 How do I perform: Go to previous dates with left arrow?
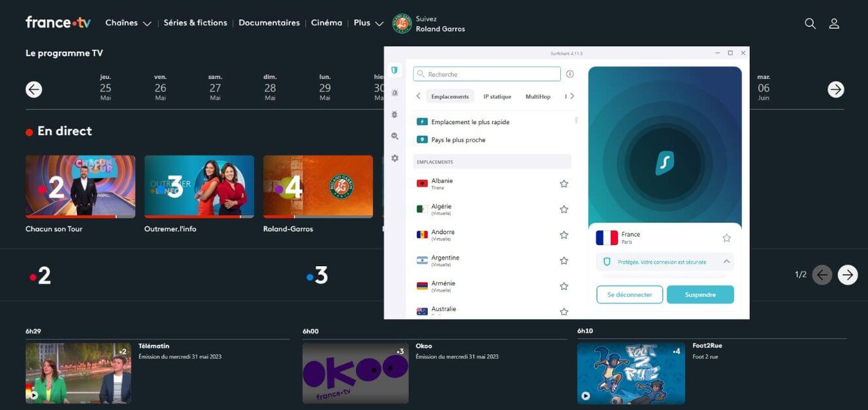34,90
